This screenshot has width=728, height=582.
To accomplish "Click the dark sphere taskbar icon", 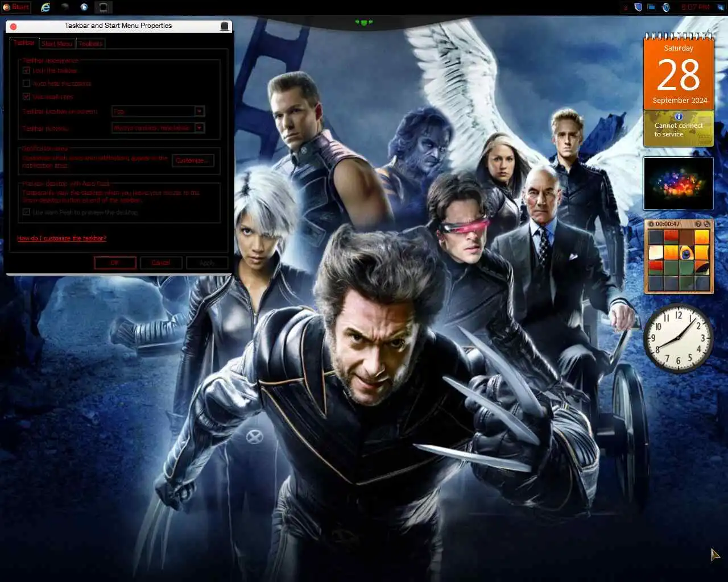I will [x=65, y=7].
